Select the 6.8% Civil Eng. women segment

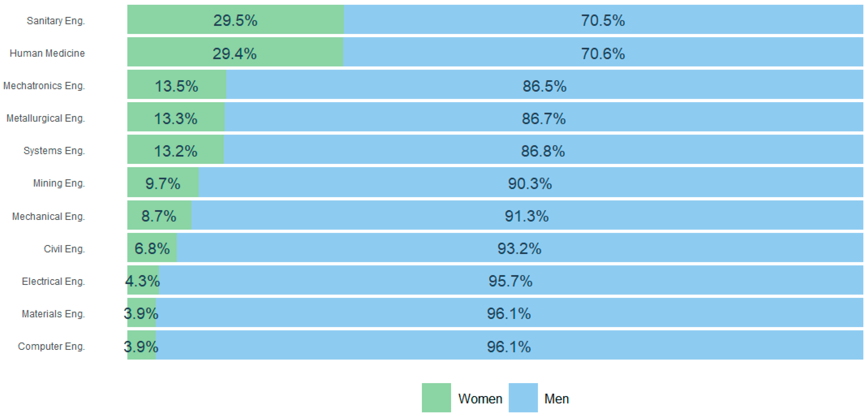coord(152,247)
